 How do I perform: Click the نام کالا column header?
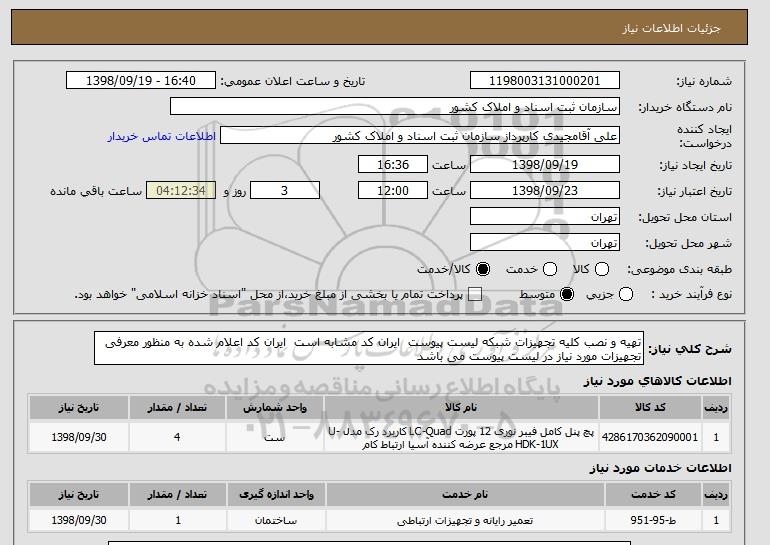click(461, 408)
